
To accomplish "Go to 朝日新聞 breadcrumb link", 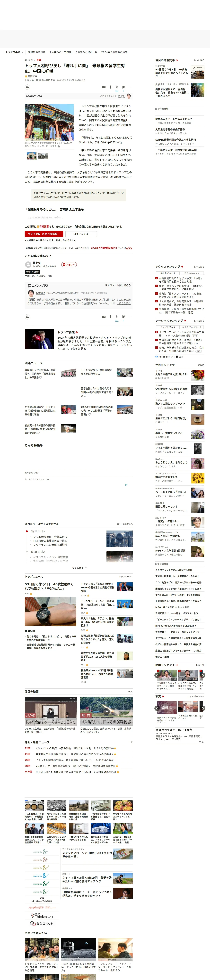I will 29,60.
